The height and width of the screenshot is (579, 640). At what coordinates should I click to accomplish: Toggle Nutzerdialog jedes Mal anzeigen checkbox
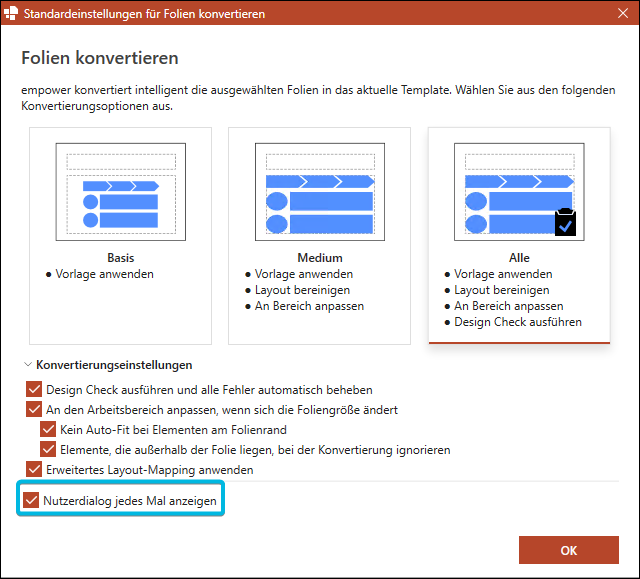pos(31,500)
